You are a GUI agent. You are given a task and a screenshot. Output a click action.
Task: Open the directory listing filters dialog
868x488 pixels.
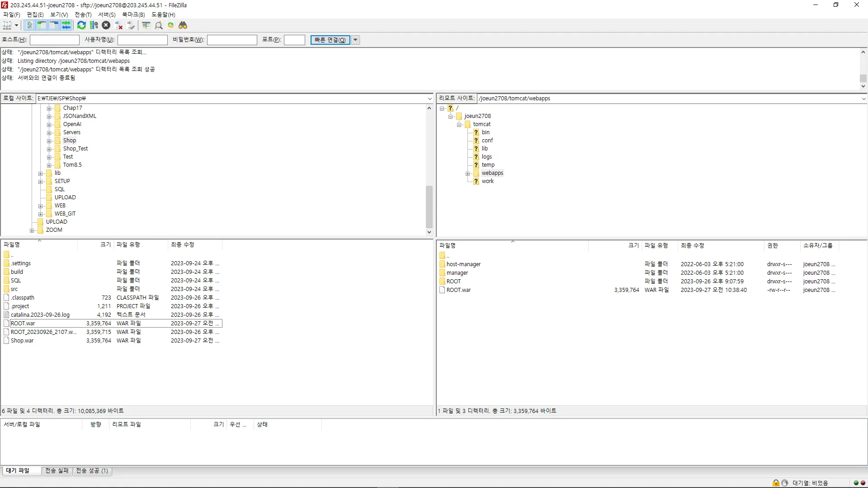click(x=146, y=25)
